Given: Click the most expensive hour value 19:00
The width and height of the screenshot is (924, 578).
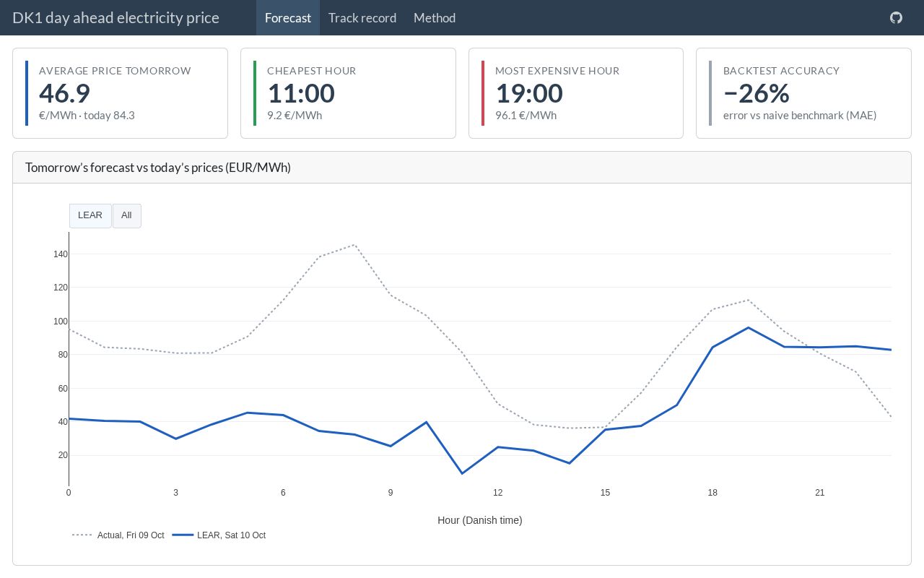Looking at the screenshot, I should pos(529,93).
